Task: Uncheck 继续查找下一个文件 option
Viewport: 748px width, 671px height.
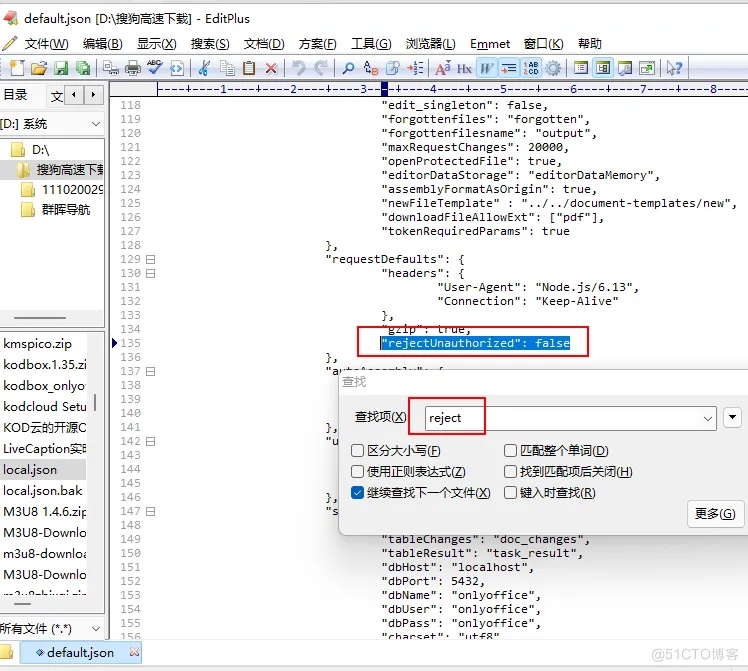Action: tap(357, 493)
